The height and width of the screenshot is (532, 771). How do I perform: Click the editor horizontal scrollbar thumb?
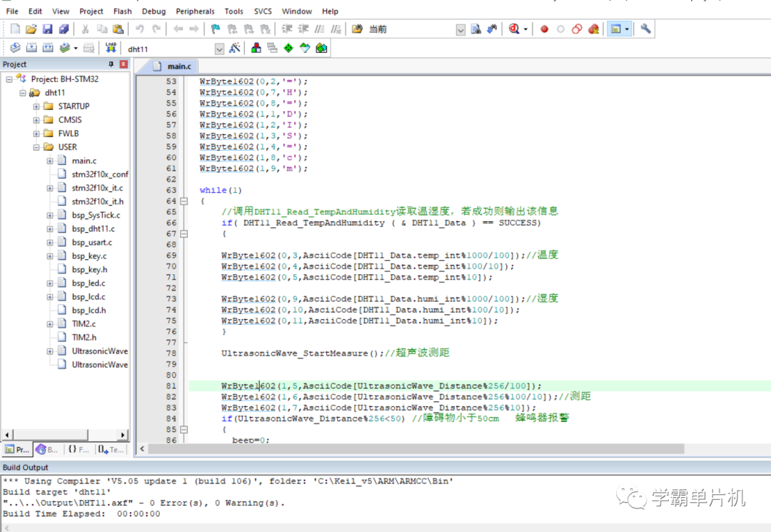(x=416, y=448)
